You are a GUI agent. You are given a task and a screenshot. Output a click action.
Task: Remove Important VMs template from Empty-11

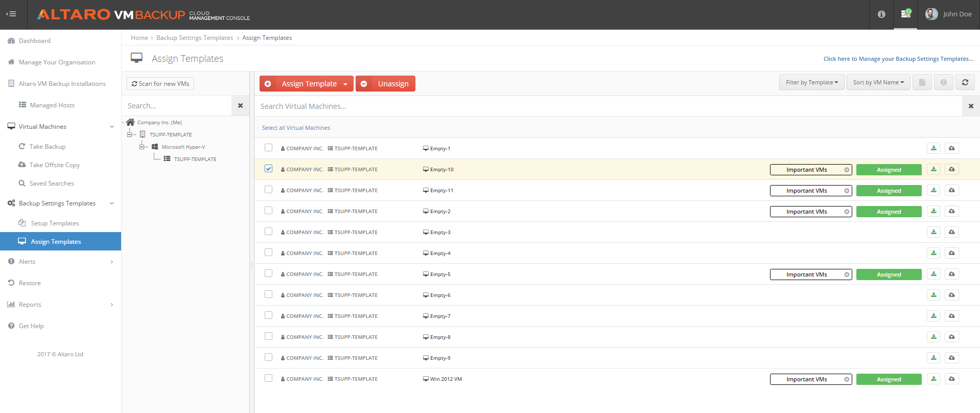click(x=847, y=191)
